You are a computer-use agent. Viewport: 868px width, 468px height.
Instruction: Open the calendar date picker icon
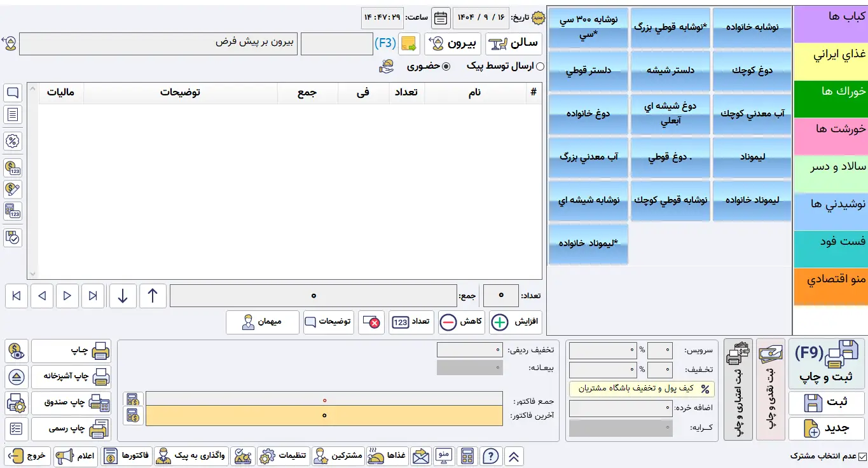(x=441, y=18)
